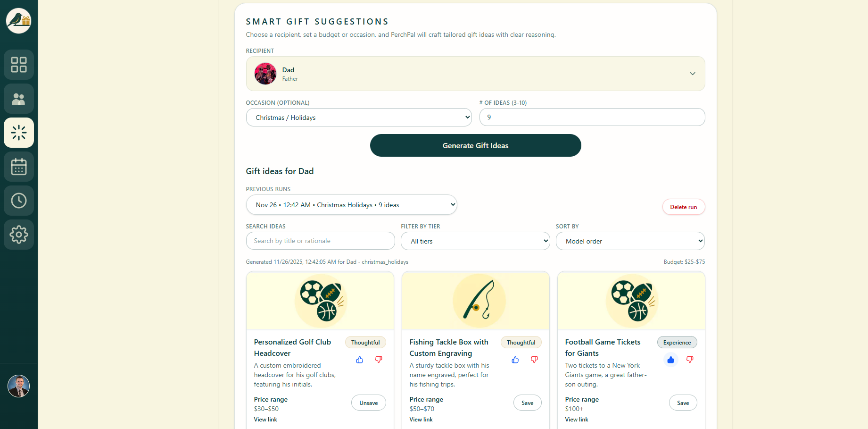Click in the Search Ideas field

pyautogui.click(x=320, y=241)
